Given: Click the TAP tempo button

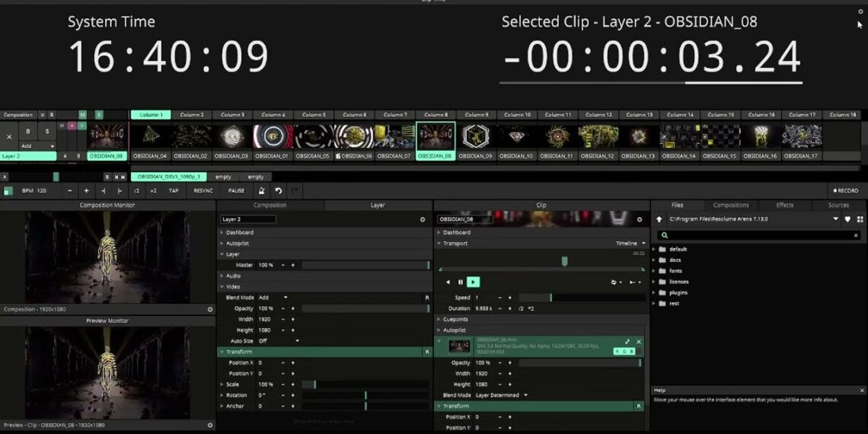Looking at the screenshot, I should click(x=174, y=190).
